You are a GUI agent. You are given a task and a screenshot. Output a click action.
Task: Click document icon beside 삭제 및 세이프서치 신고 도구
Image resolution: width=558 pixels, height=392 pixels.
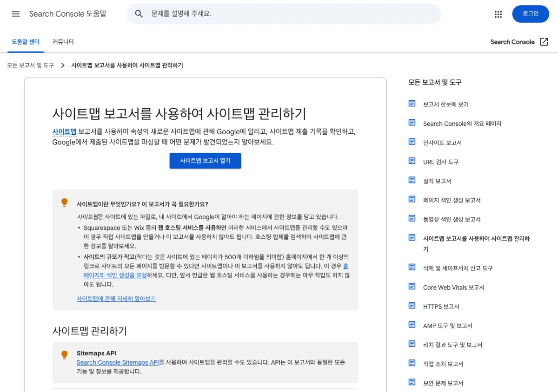(412, 267)
